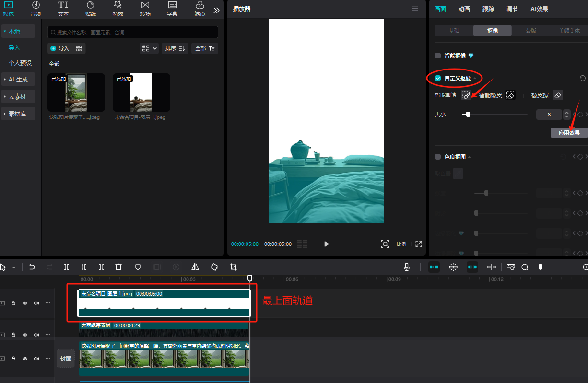Click the delete clip icon in timeline toolbar

118,267
